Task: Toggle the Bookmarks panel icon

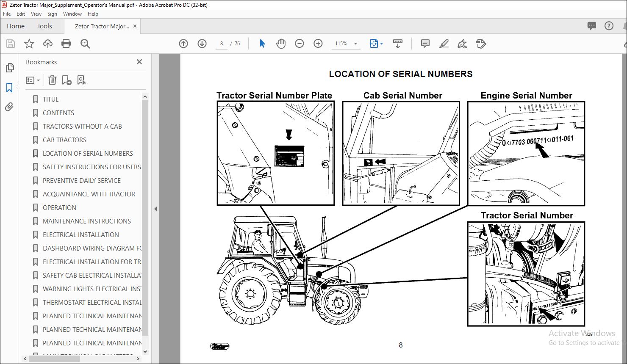Action: [x=9, y=88]
